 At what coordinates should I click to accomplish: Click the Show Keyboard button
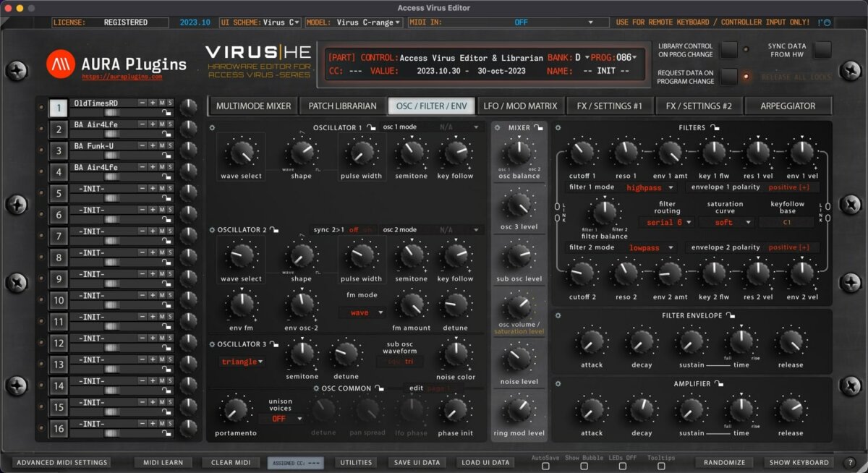point(799,462)
